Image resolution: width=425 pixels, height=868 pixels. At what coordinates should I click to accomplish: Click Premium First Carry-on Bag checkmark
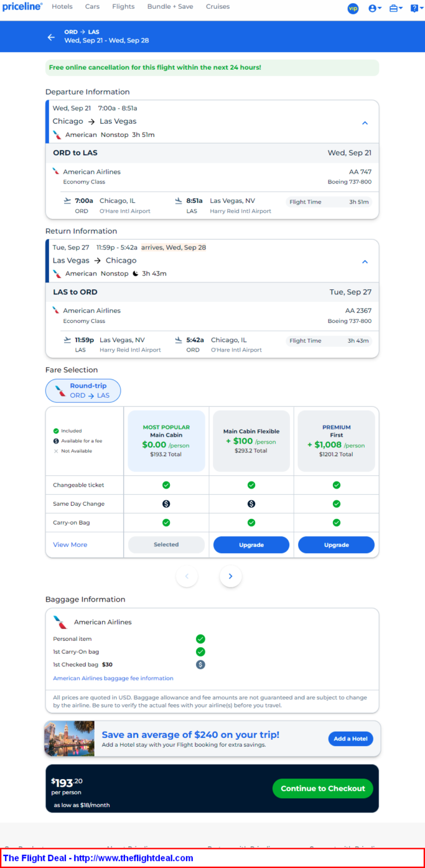point(336,523)
